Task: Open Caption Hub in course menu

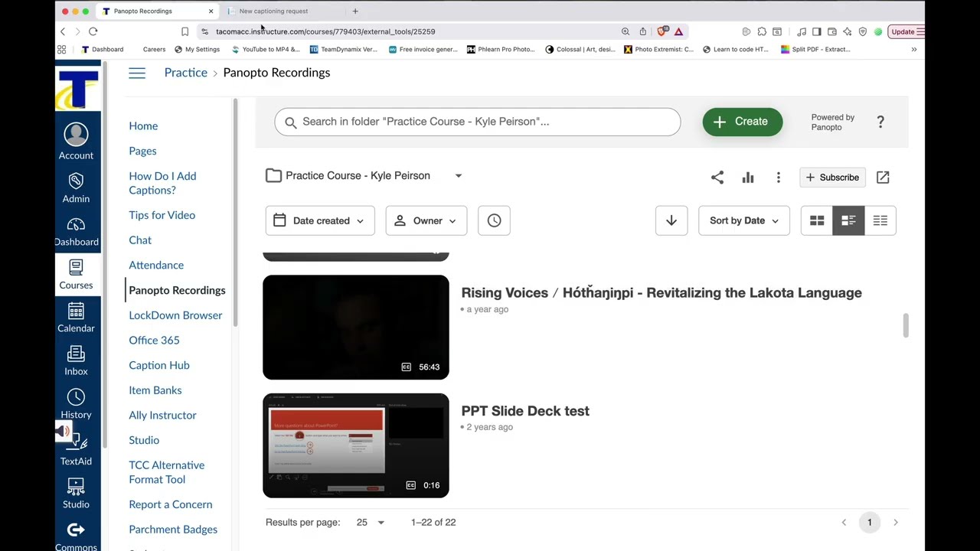Action: [159, 365]
